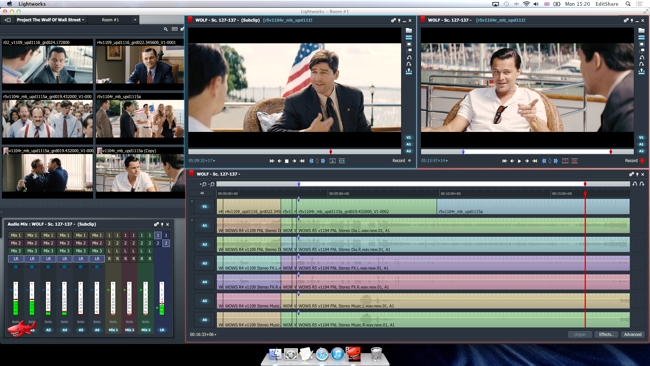The height and width of the screenshot is (366, 650).
Task: Toggle the A1 track selector in the timeline
Action: click(204, 225)
